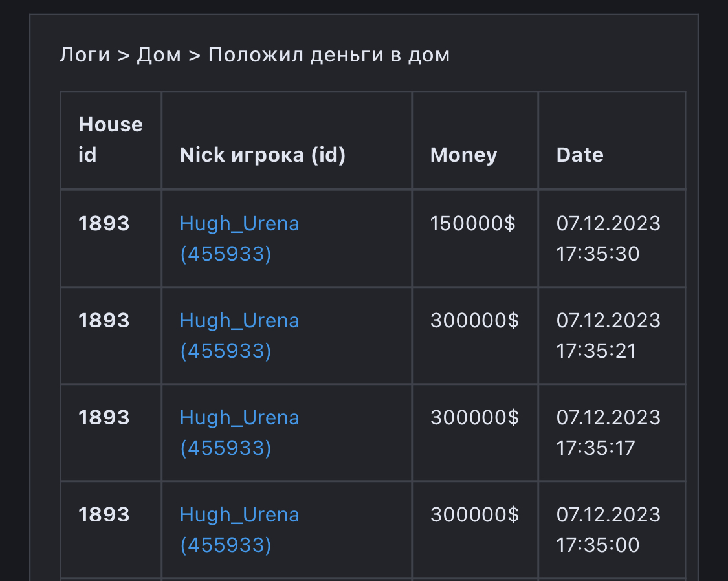The height and width of the screenshot is (581, 728).
Task: Click the 150000$ money cell
Action: pos(472,224)
